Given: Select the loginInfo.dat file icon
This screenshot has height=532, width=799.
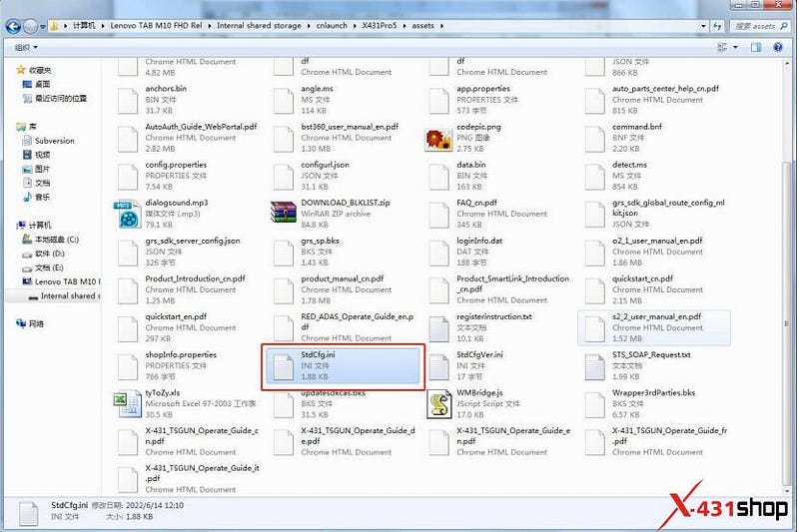Looking at the screenshot, I should point(439,252).
